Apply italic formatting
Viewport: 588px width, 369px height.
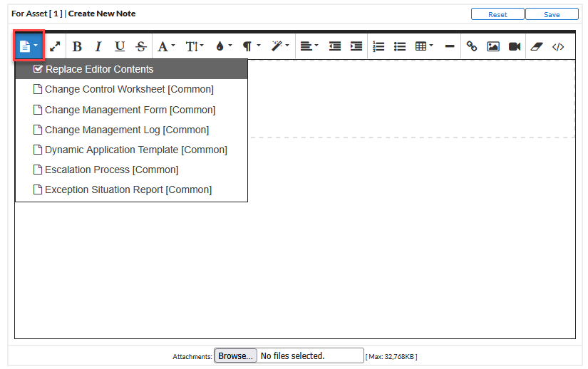click(x=98, y=46)
